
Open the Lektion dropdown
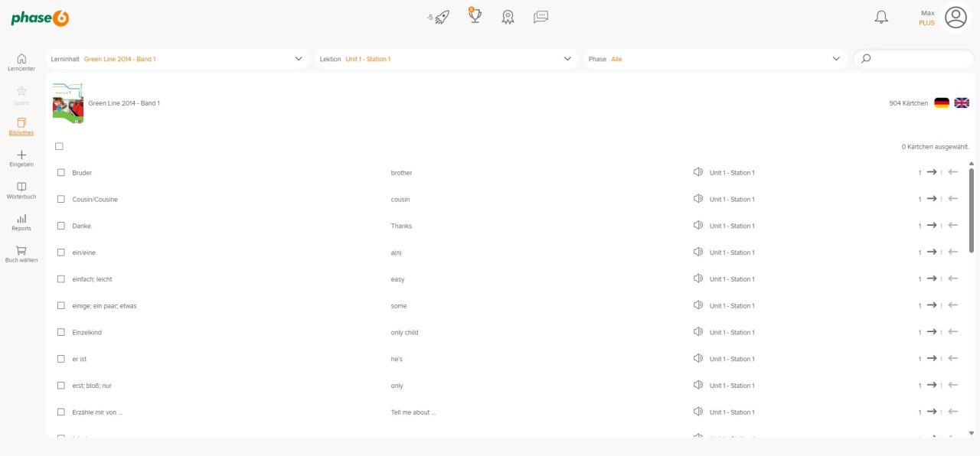click(567, 59)
